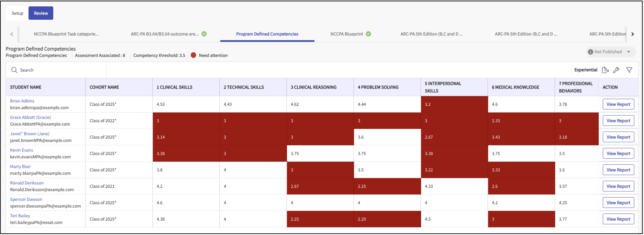Switch to the Setup tab

pyautogui.click(x=17, y=13)
